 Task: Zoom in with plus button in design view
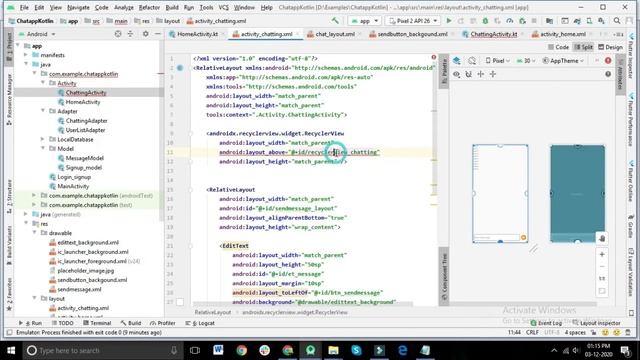(602, 254)
